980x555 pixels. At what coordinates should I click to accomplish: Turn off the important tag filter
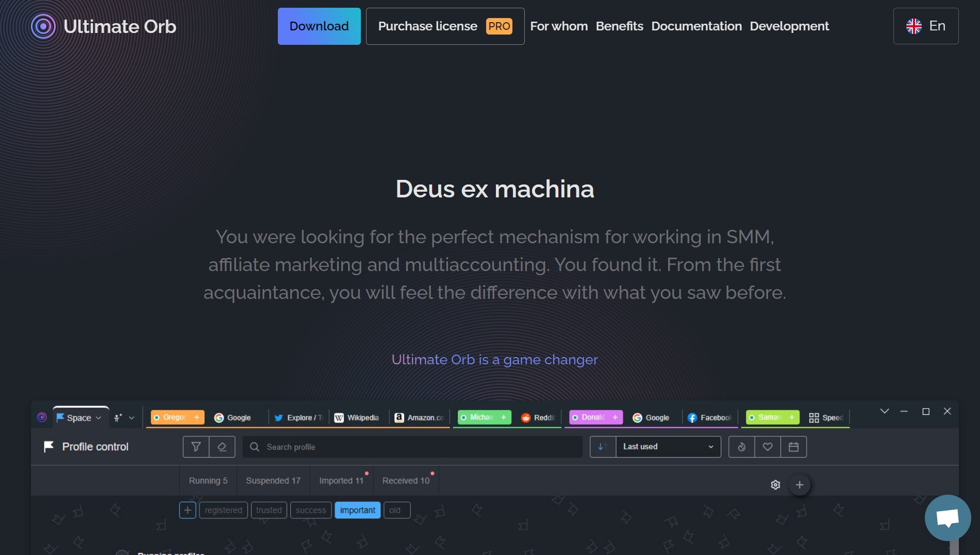coord(358,510)
